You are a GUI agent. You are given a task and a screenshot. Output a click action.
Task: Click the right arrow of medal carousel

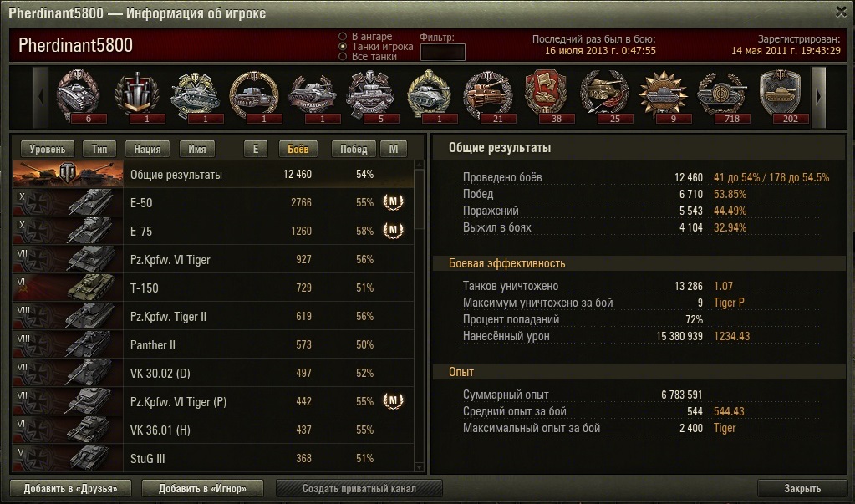(x=818, y=97)
